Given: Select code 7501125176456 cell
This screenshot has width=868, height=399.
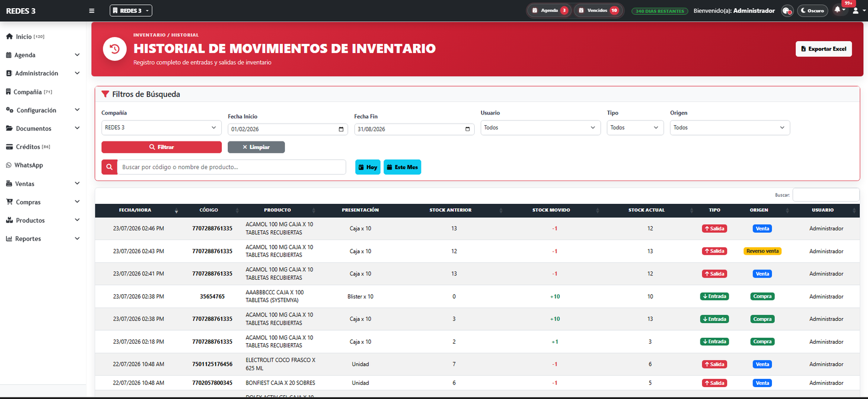Looking at the screenshot, I should [212, 364].
